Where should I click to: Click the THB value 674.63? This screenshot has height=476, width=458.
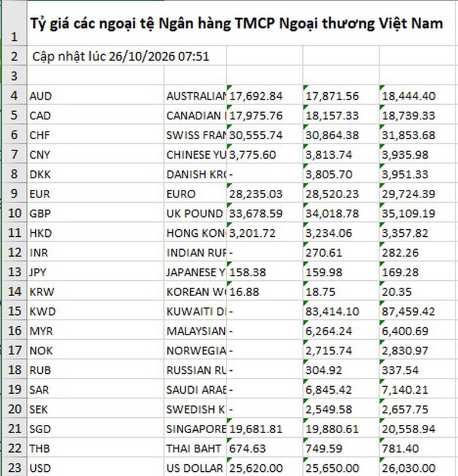[264, 447]
